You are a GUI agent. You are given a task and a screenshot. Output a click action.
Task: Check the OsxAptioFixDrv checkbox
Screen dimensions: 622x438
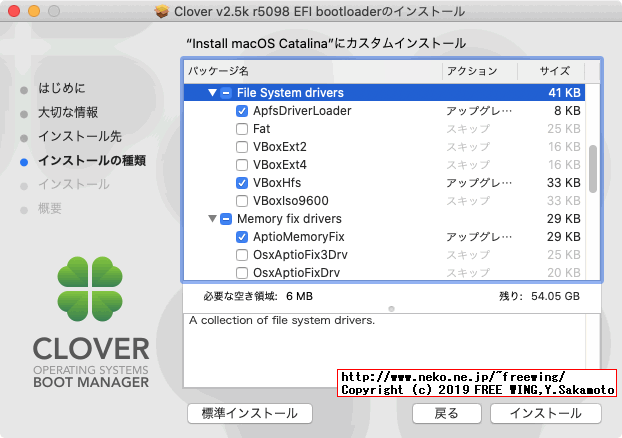[x=242, y=273]
